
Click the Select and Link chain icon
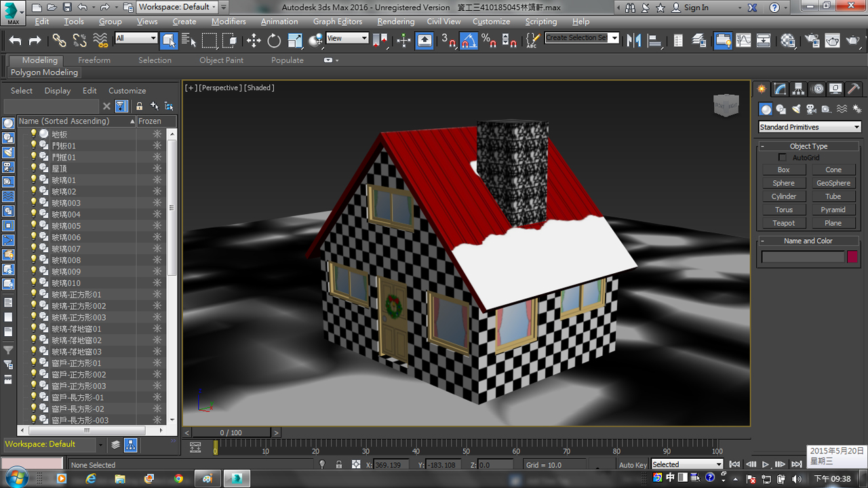coord(60,41)
